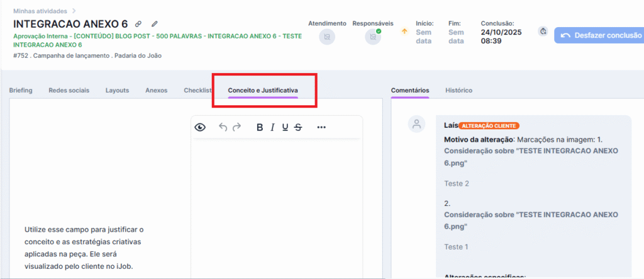644x279 pixels.
Task: Toggle the editor preview eye icon
Action: [x=200, y=127]
